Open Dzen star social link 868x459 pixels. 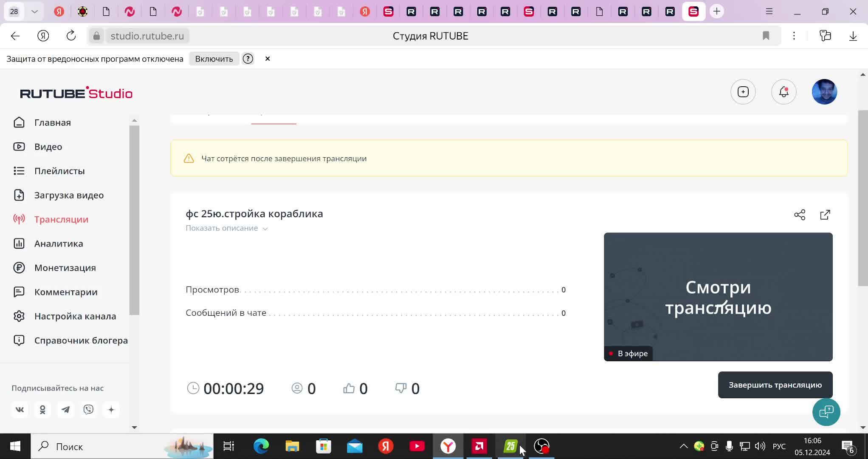coord(111,410)
